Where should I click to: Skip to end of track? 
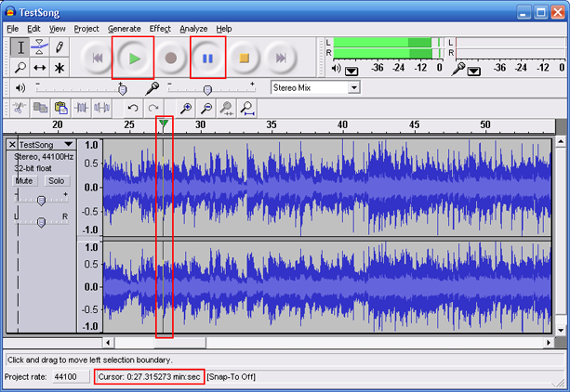(281, 58)
